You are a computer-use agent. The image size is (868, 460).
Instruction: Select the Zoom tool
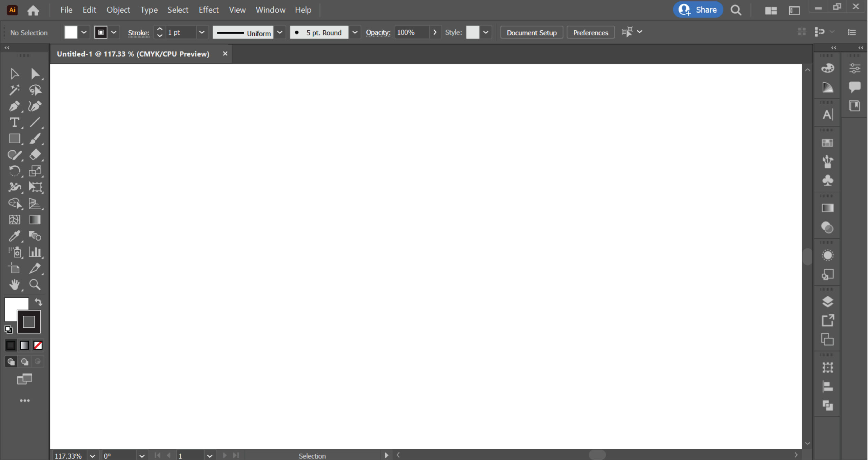coord(35,285)
